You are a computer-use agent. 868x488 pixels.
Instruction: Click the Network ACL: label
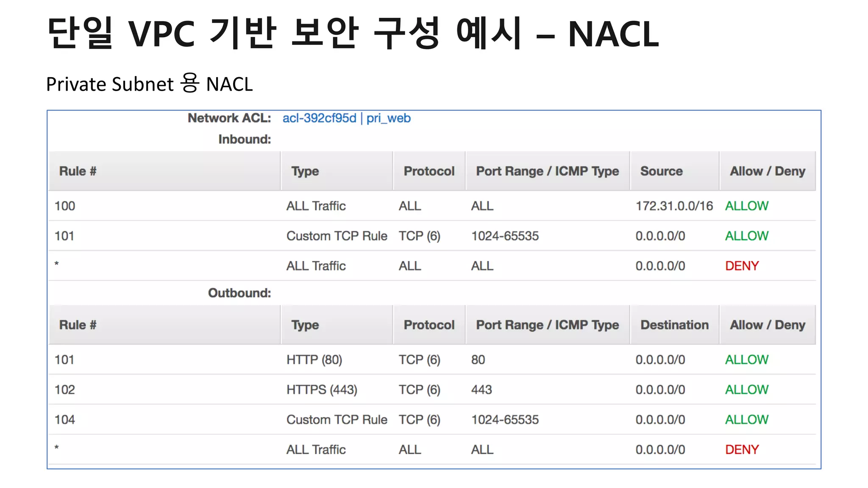[229, 118]
